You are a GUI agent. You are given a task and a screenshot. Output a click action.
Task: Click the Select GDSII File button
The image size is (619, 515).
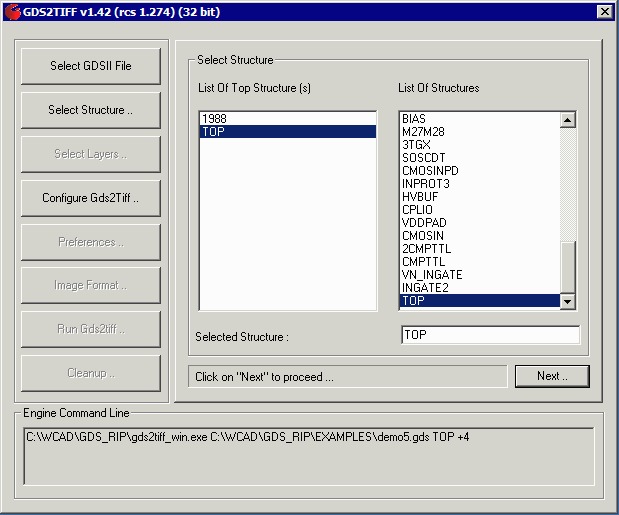[x=91, y=66]
